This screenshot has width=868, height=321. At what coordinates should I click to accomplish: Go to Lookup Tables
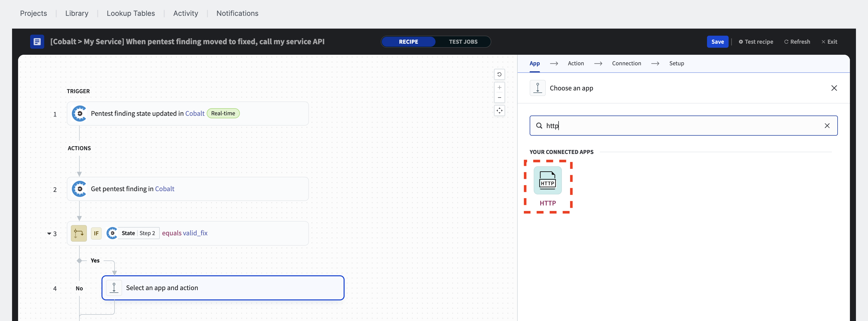(x=131, y=14)
